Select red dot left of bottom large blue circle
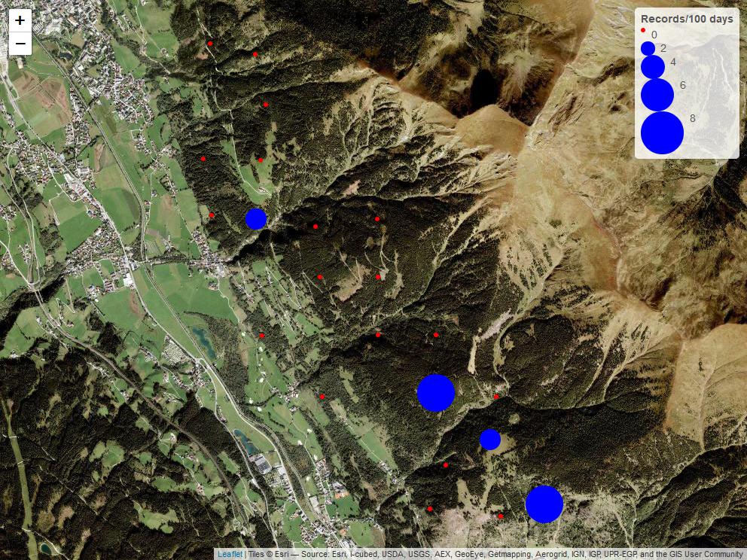The height and width of the screenshot is (560, 747). (x=501, y=516)
